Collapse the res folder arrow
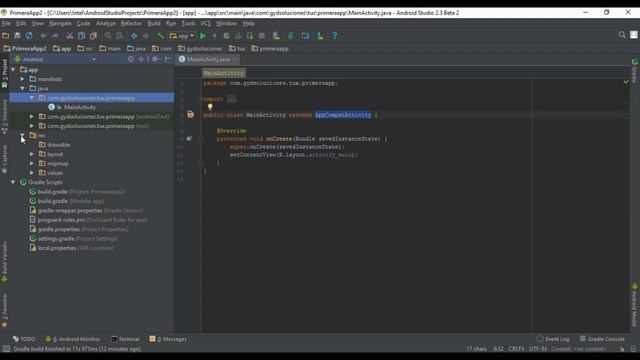 (23, 135)
